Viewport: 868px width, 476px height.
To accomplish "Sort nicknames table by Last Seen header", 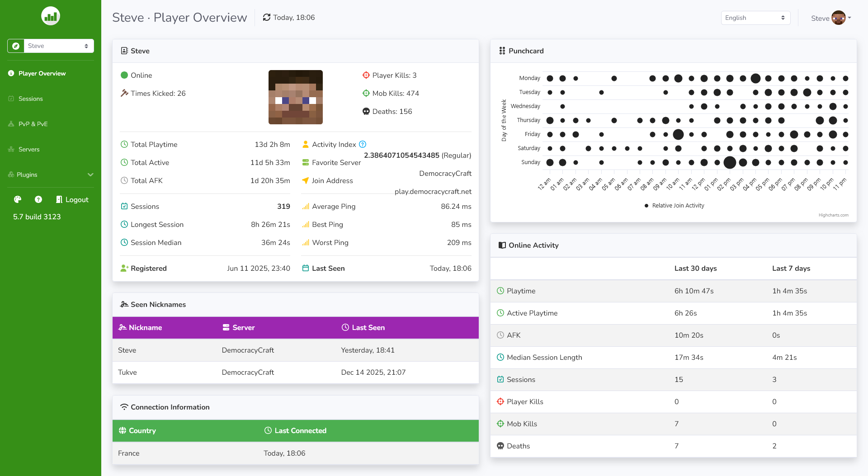I will [x=368, y=328].
